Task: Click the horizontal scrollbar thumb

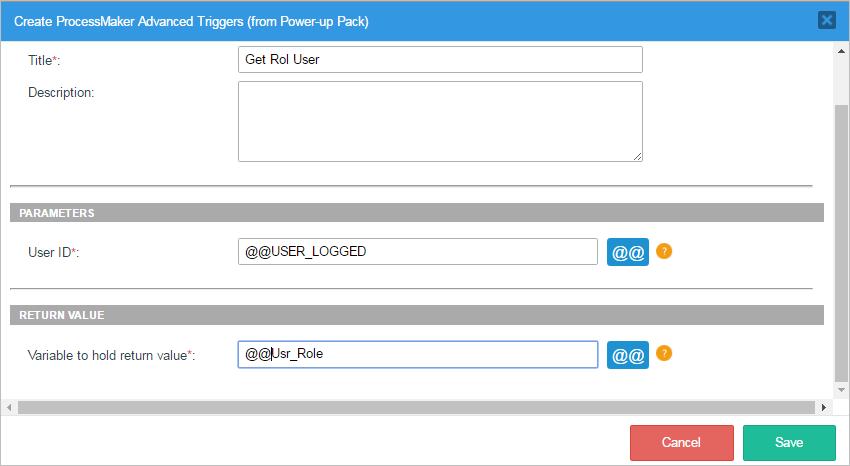Action: (410, 407)
